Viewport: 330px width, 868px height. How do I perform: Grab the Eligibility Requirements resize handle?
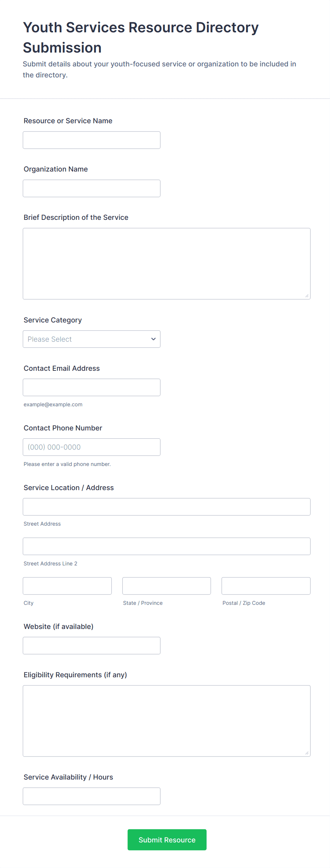[x=307, y=753]
